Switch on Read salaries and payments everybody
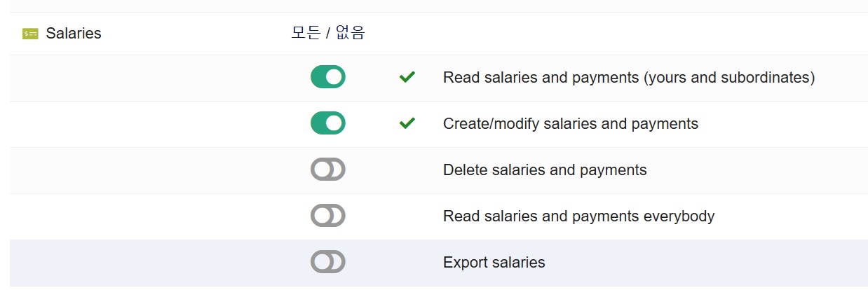Viewport: 868px width, 290px height. tap(328, 216)
